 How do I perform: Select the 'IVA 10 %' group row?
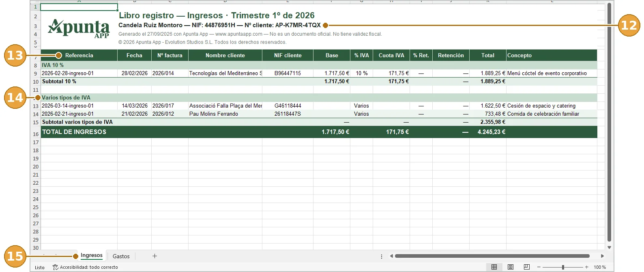(319, 65)
